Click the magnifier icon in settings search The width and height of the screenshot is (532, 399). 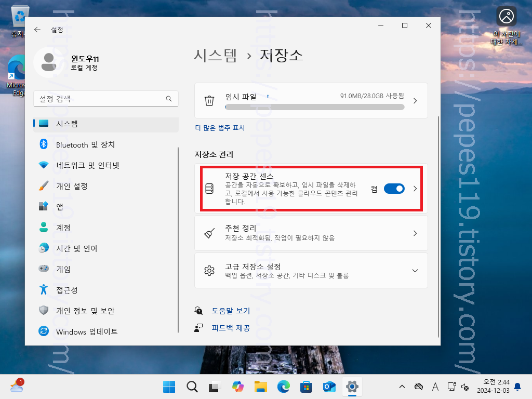(x=169, y=99)
